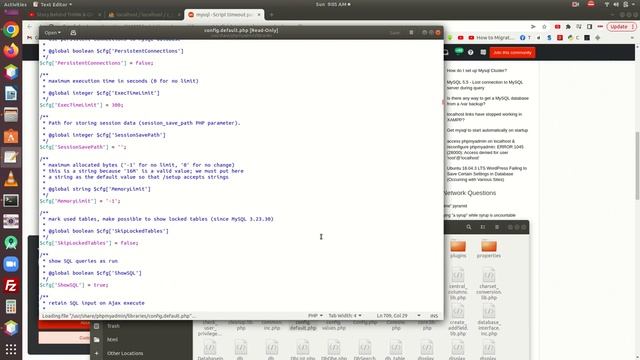Click the Save button in Text Editor
This screenshot has height=360, width=640.
pyautogui.click(x=395, y=32)
